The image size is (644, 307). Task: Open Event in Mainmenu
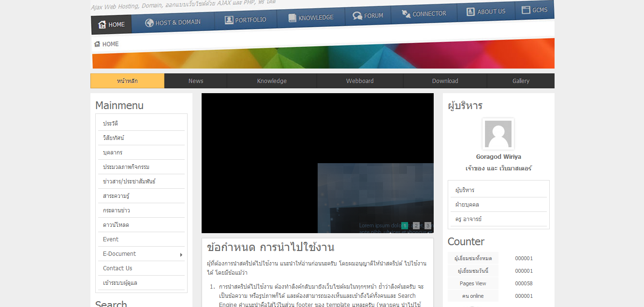142,239
